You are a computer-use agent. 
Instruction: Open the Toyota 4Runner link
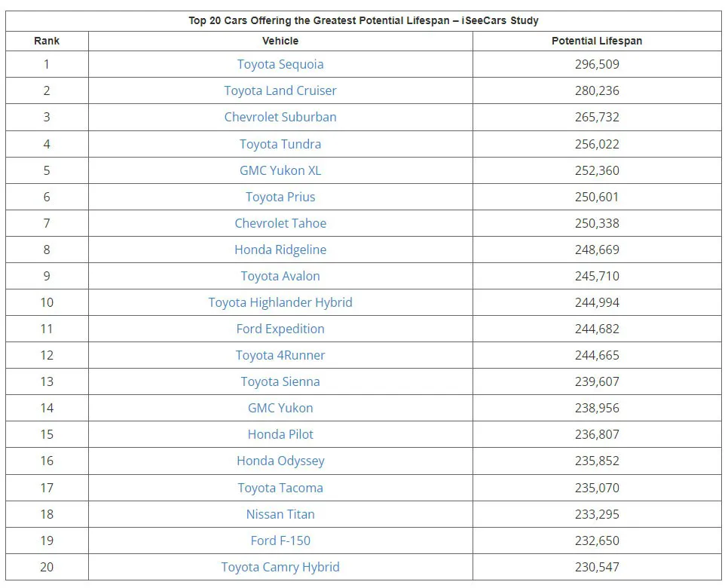click(280, 355)
